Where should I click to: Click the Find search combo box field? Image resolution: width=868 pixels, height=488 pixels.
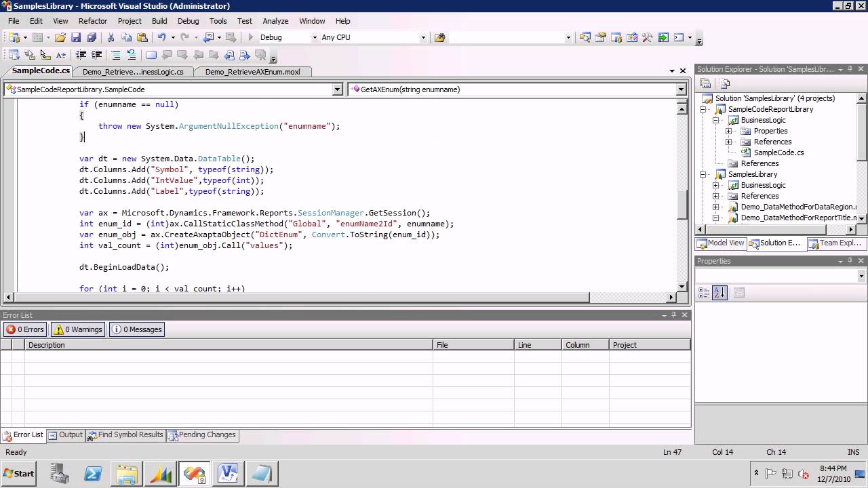pos(510,38)
